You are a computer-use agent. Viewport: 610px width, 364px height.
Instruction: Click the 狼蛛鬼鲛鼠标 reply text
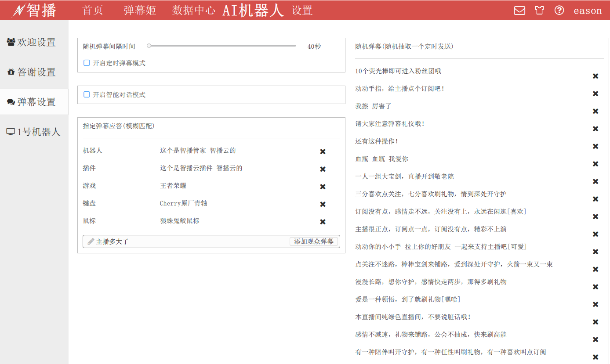point(180,221)
